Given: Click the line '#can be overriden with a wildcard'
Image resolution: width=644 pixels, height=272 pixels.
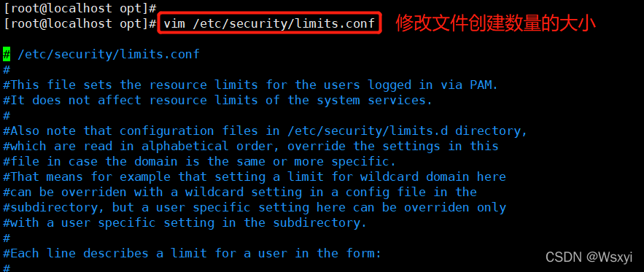Looking at the screenshot, I should click(240, 193).
